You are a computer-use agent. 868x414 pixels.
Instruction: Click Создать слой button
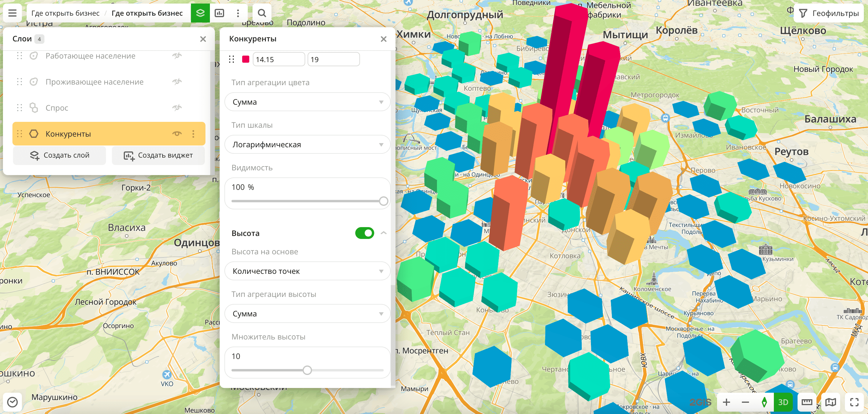click(x=60, y=155)
